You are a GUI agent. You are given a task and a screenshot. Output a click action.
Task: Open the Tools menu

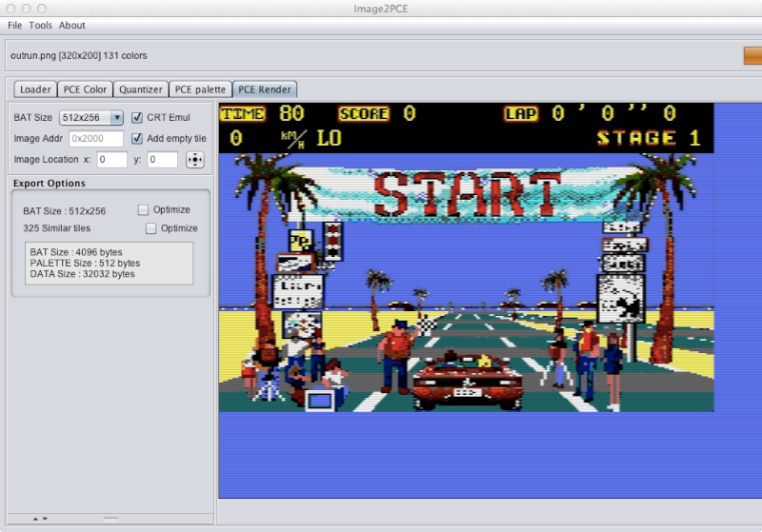coord(40,26)
